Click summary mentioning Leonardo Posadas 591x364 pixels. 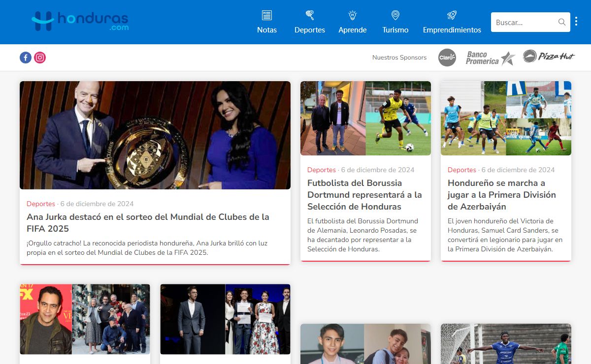point(363,235)
